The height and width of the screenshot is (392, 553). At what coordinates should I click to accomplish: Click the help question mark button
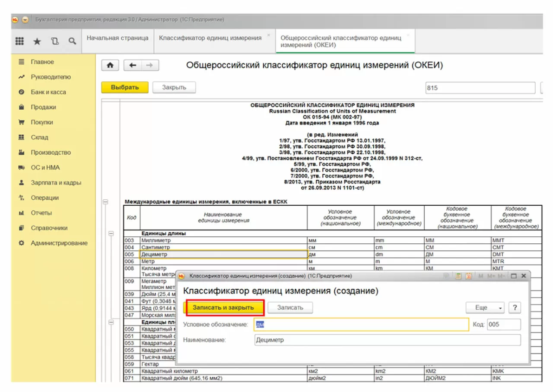tap(514, 308)
